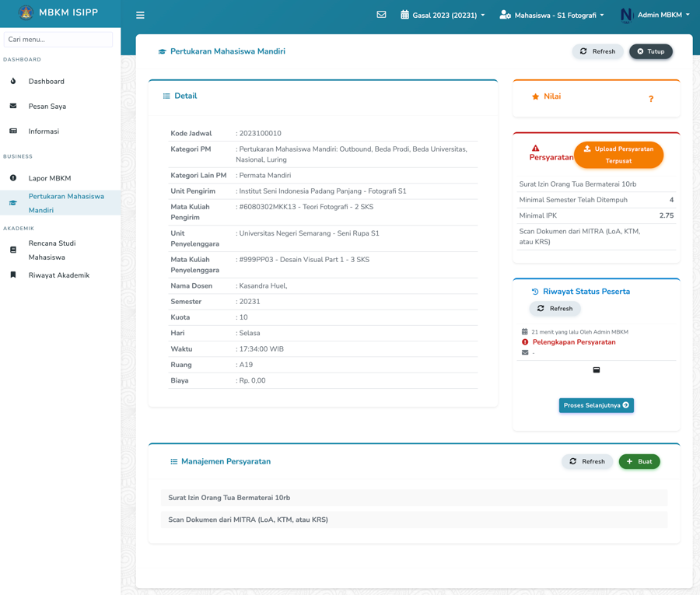This screenshot has width=700, height=595.
Task: Click the Lapor MBKM sidebar icon
Action: 13,178
